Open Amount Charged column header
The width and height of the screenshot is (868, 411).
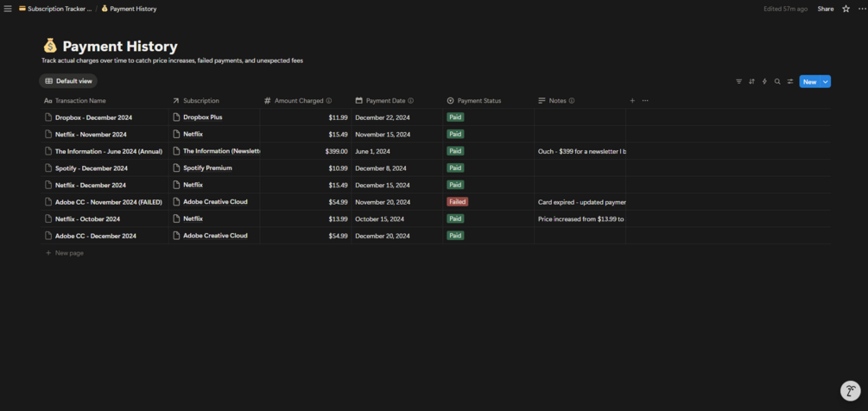pyautogui.click(x=306, y=101)
